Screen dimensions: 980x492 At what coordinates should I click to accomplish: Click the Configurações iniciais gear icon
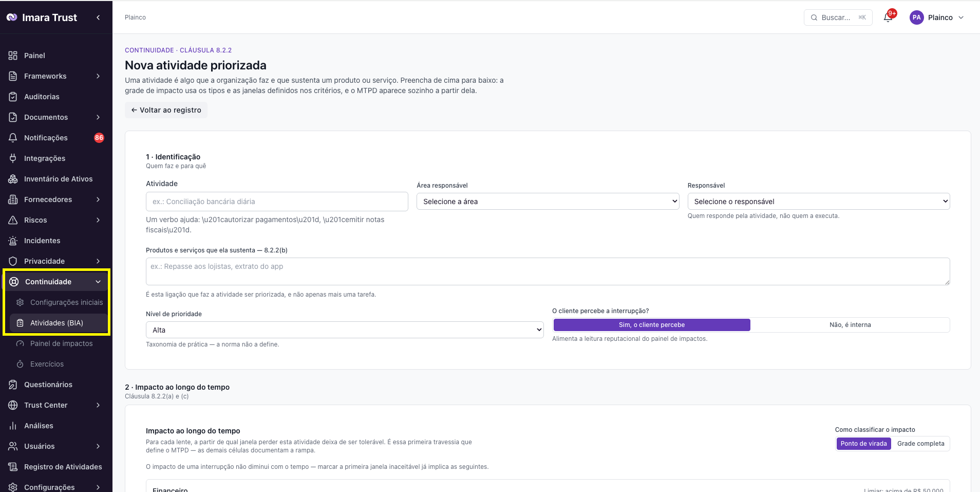[x=20, y=302]
